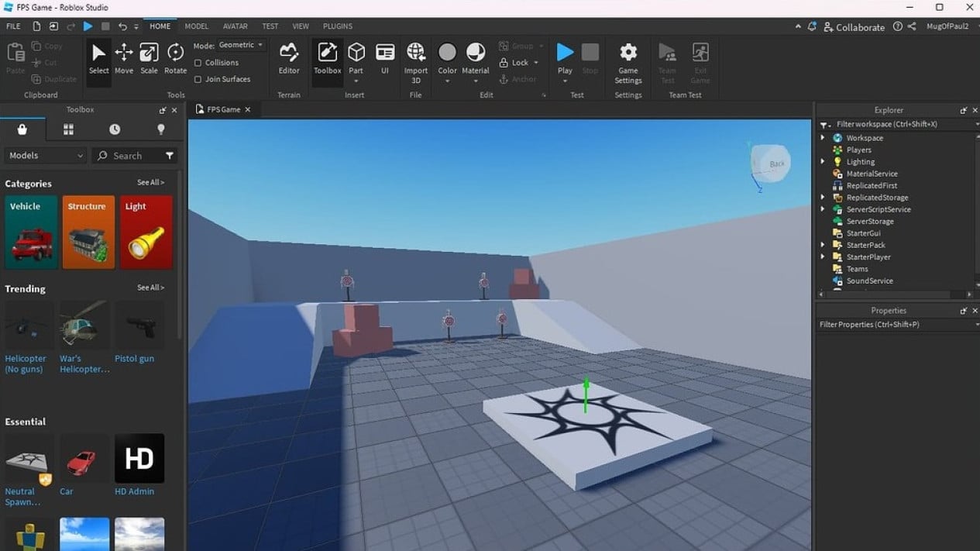The height and width of the screenshot is (551, 980).
Task: Expand the ReplicatedStorage node in Explorer
Action: point(823,198)
